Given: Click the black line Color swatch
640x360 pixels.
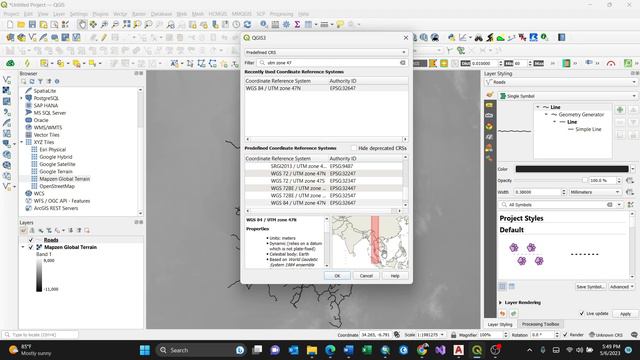Looking at the screenshot, I should pos(572,169).
